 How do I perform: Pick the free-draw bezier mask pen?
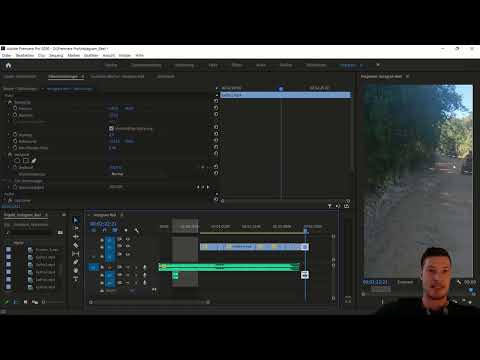click(x=34, y=161)
